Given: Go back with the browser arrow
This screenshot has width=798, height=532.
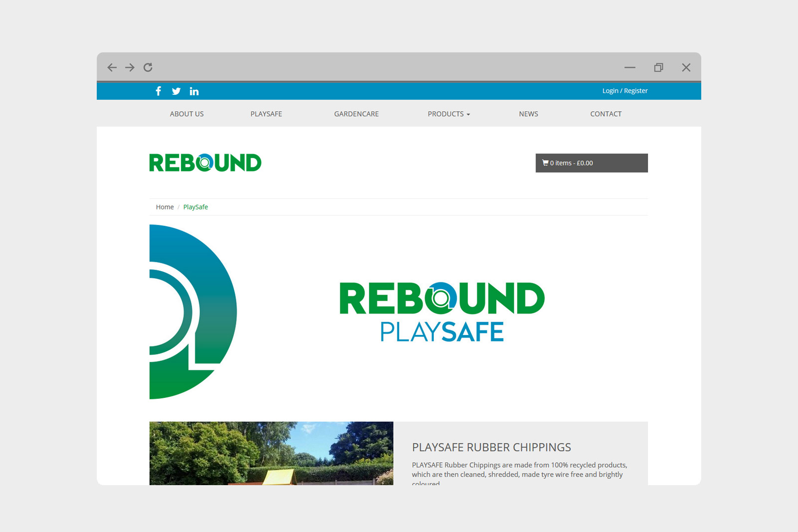Looking at the screenshot, I should point(112,67).
